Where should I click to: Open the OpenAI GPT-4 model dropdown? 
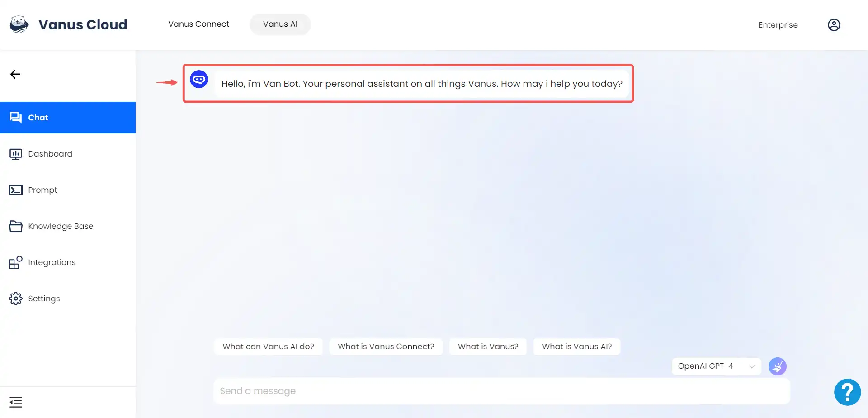[716, 366]
